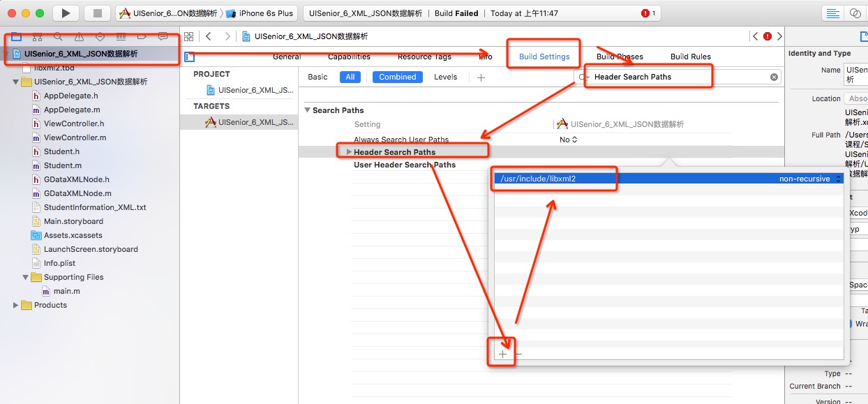The height and width of the screenshot is (404, 868).
Task: Show Basic build settings
Action: click(x=317, y=77)
